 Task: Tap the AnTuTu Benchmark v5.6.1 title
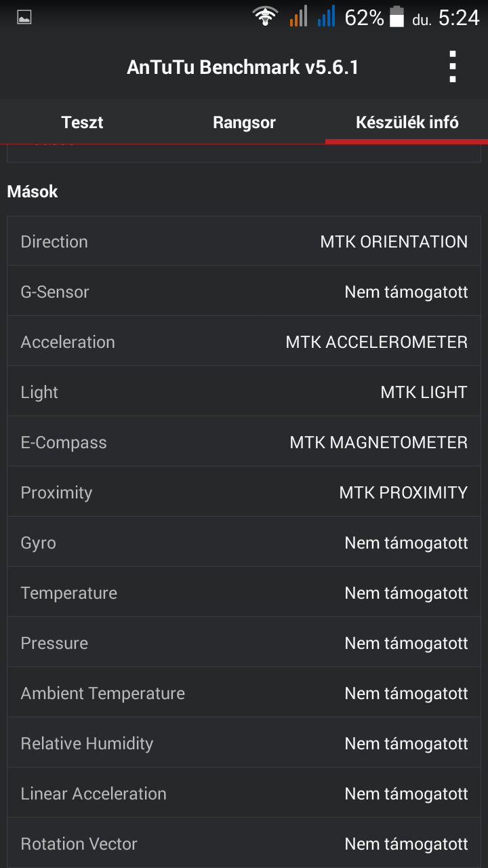pyautogui.click(x=242, y=67)
